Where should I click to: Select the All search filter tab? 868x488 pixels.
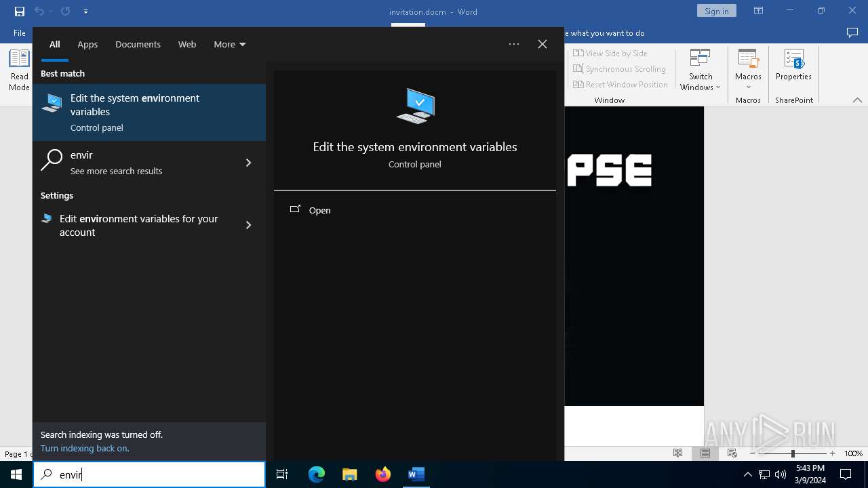pos(55,44)
